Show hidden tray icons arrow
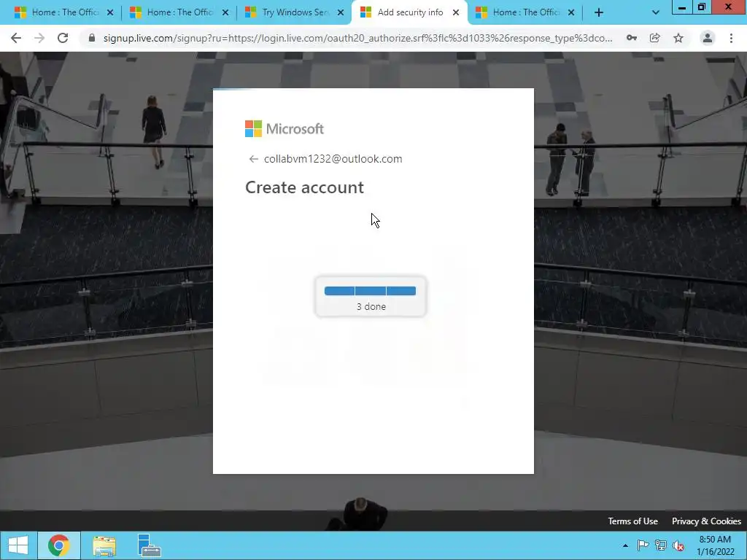The width and height of the screenshot is (747, 560). point(625,545)
